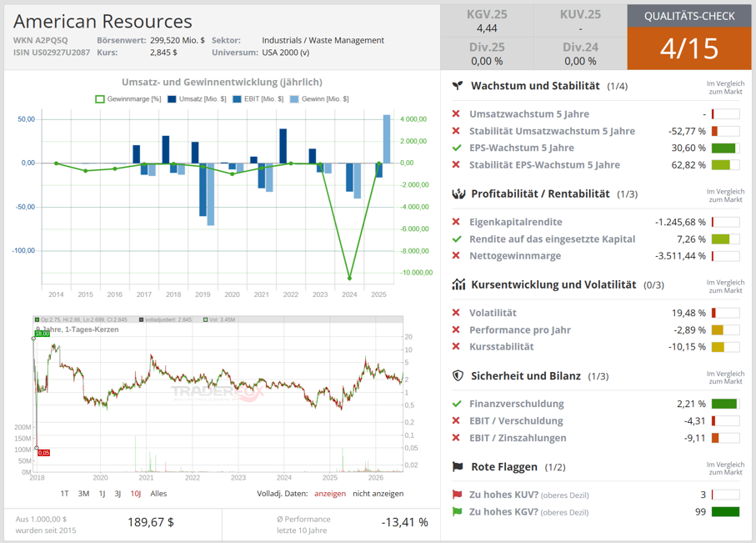Click the Volatilität value 19,48 %

click(688, 313)
